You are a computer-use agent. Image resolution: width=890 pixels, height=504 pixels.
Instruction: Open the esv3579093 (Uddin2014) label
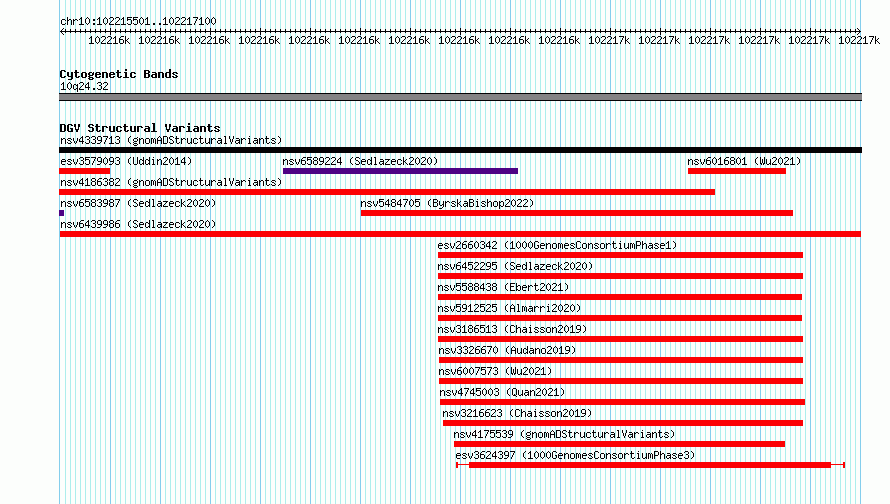pos(126,161)
